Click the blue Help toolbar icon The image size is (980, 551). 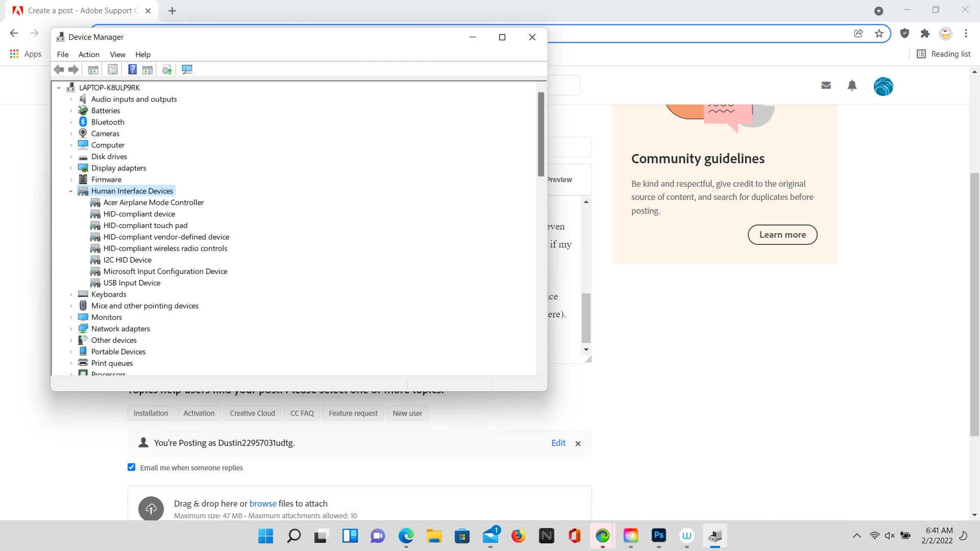pos(132,69)
